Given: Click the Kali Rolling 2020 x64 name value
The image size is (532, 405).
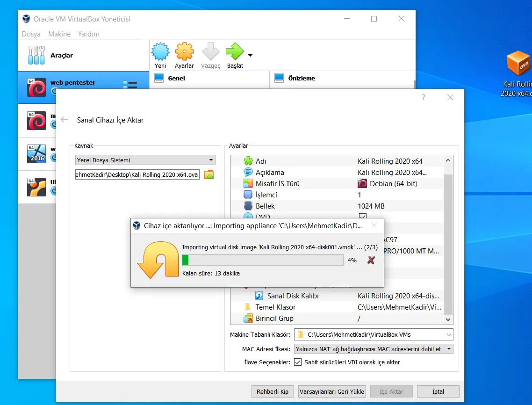Looking at the screenshot, I should coord(390,161).
